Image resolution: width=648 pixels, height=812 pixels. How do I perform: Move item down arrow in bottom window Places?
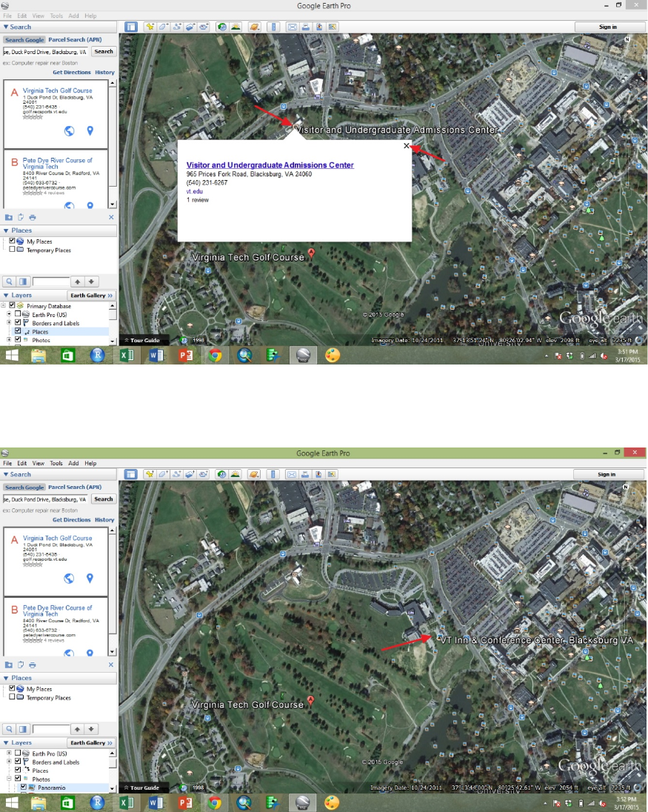point(91,729)
